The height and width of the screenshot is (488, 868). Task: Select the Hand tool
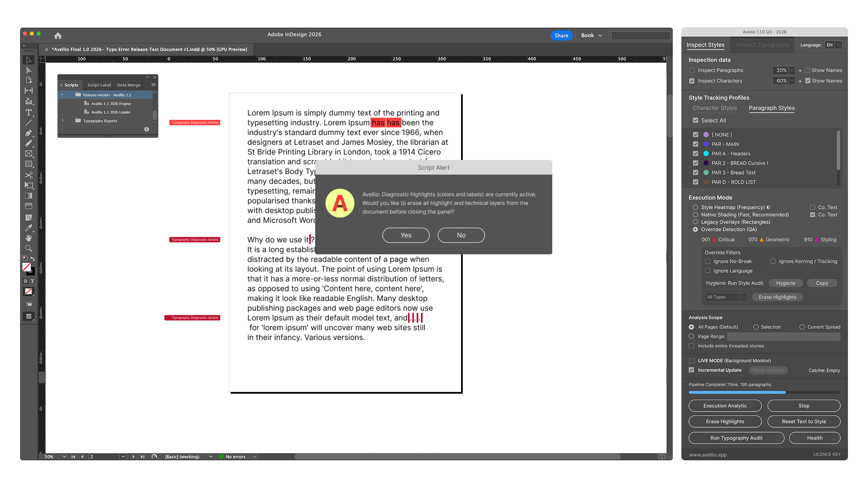(x=29, y=238)
